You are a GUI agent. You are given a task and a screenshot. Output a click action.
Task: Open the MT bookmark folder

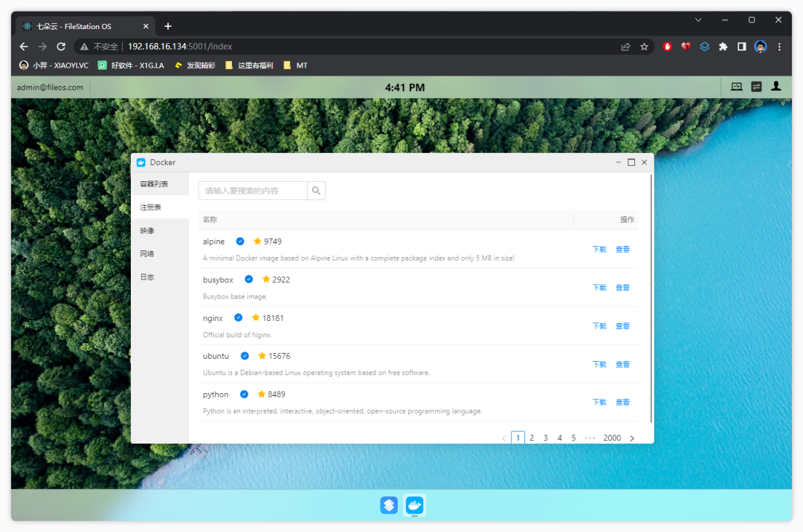(295, 65)
